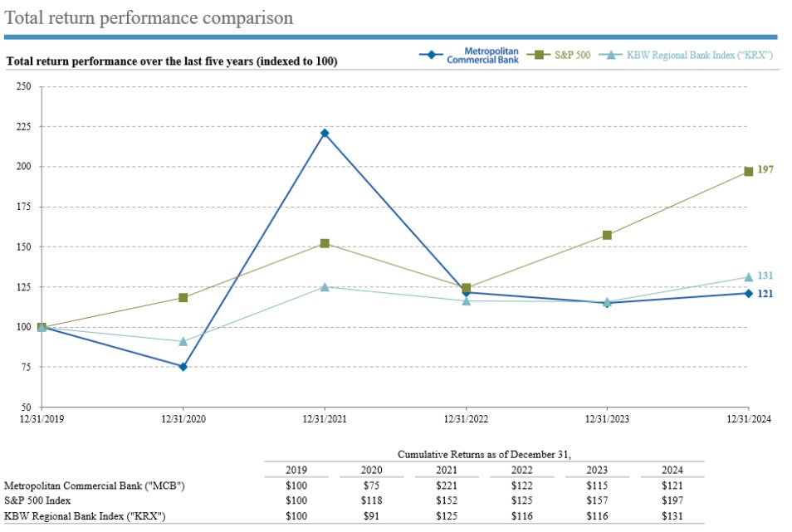Viewport: 792px width, 532px height.
Task: Click the chart subtitle about indexed to 100
Action: [x=172, y=61]
